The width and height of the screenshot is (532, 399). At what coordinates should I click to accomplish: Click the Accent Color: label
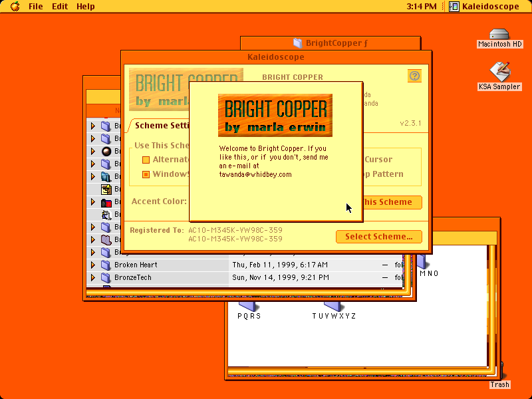pos(159,201)
